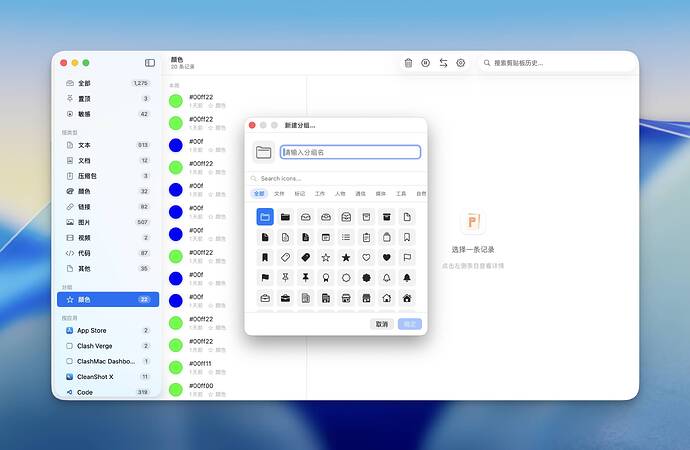Filter by 压缩包 type in sidebar
This screenshot has width=690, height=450.
(108, 176)
